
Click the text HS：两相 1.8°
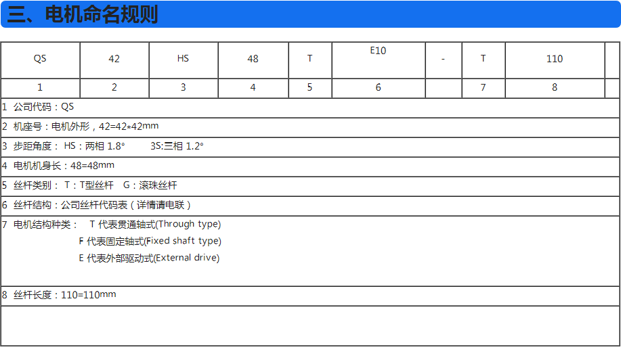(94, 146)
